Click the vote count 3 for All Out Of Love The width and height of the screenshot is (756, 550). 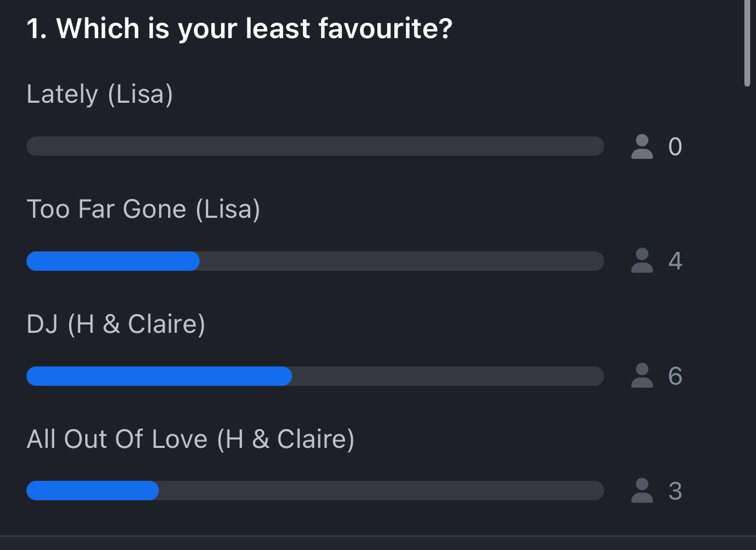[x=675, y=491]
